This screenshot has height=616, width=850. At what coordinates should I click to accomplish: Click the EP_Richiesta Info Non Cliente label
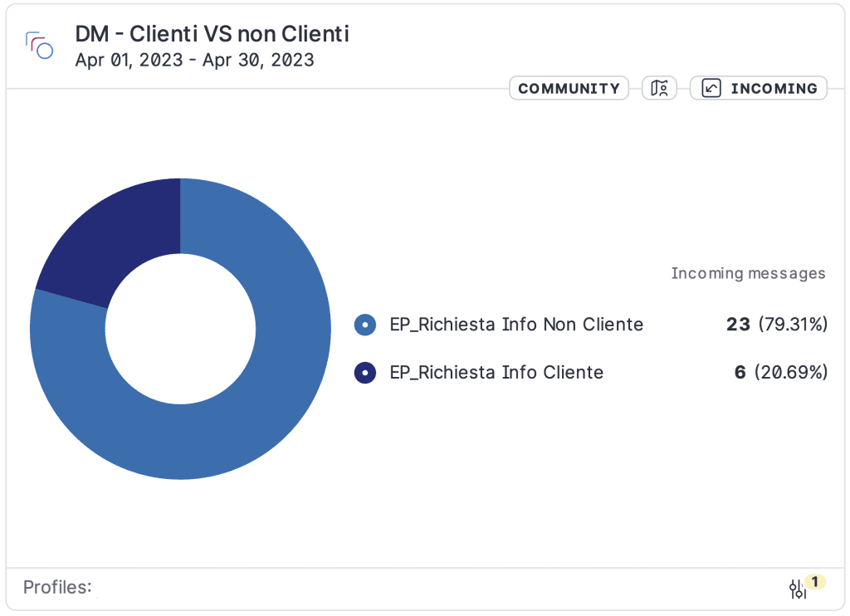click(516, 325)
